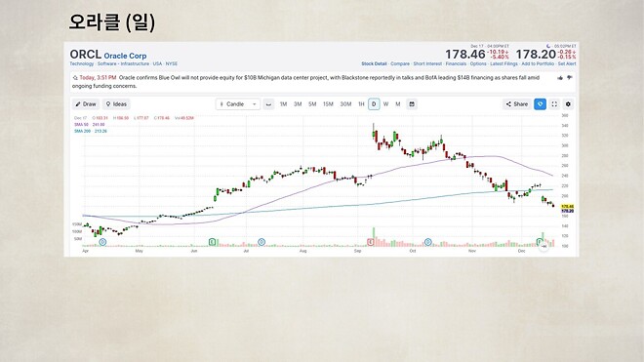Select the W weekly interval
644x362 pixels.
point(385,104)
